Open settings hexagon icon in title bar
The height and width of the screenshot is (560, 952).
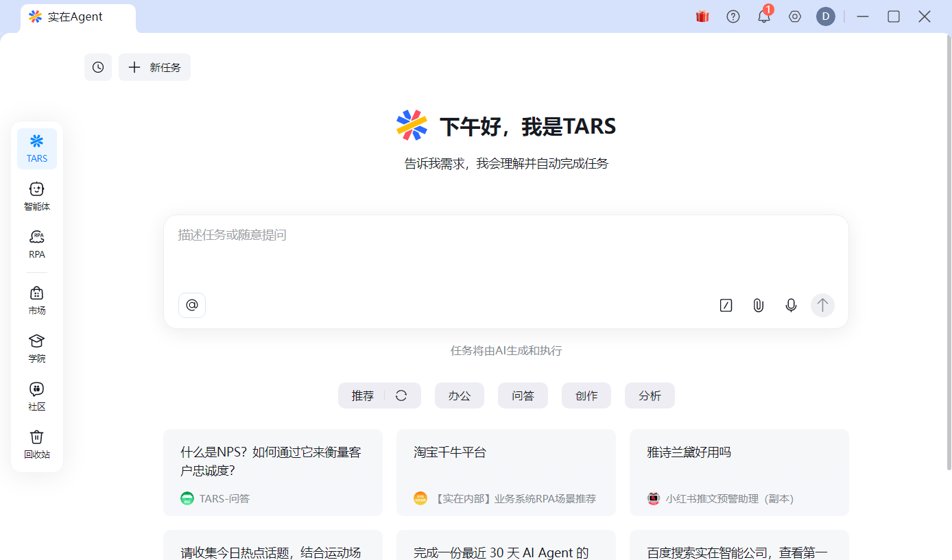tap(795, 16)
